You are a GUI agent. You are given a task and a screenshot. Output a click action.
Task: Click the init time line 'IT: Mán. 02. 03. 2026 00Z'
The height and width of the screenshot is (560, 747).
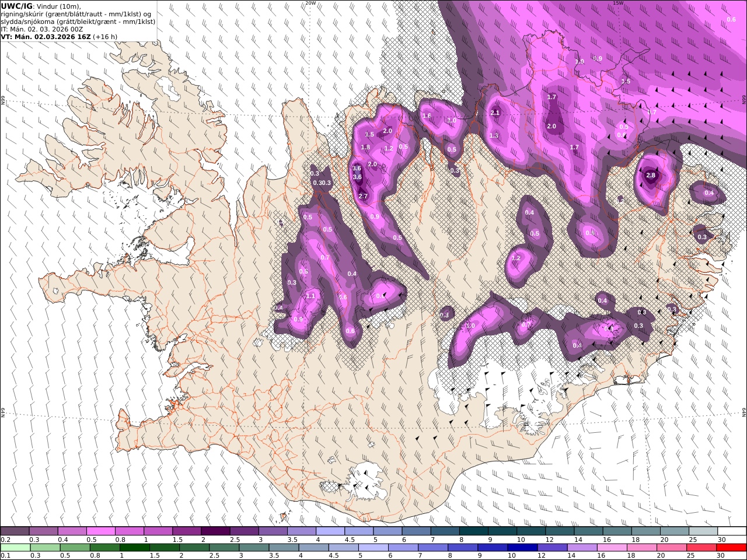(42, 29)
